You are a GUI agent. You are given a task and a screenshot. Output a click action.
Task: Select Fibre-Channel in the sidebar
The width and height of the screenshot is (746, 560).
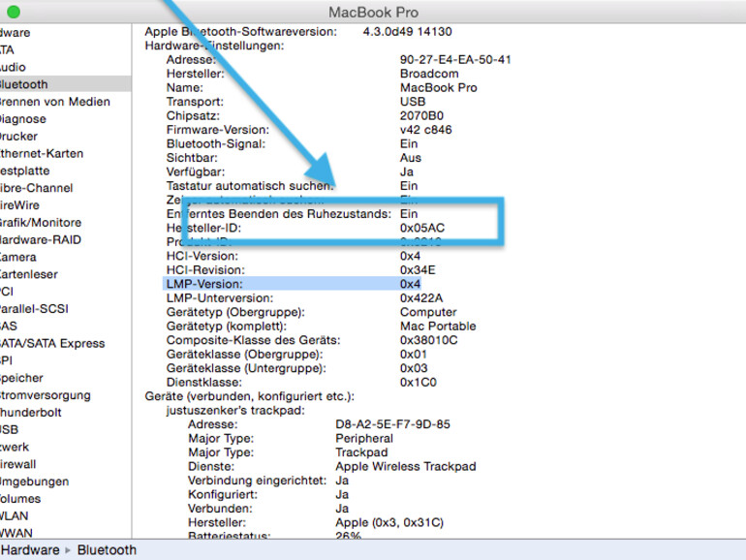[36, 188]
